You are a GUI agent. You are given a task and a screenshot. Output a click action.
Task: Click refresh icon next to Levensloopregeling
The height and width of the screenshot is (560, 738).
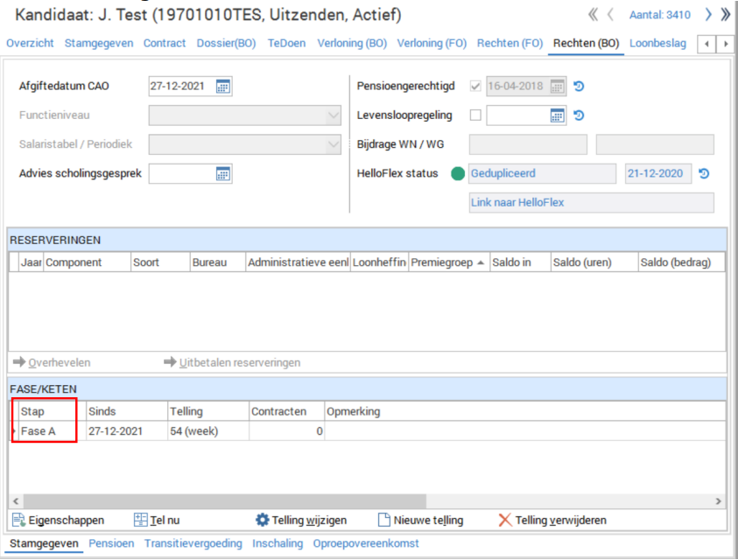click(x=579, y=115)
